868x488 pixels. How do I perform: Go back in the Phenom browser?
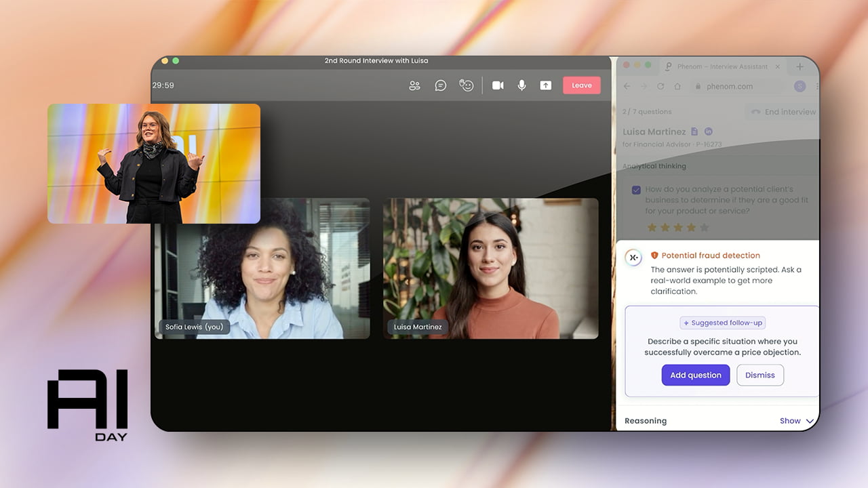pos(627,86)
